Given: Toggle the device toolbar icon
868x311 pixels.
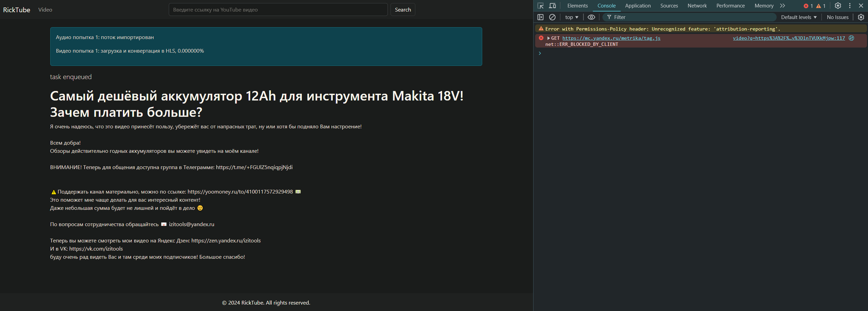Looking at the screenshot, I should coord(552,6).
